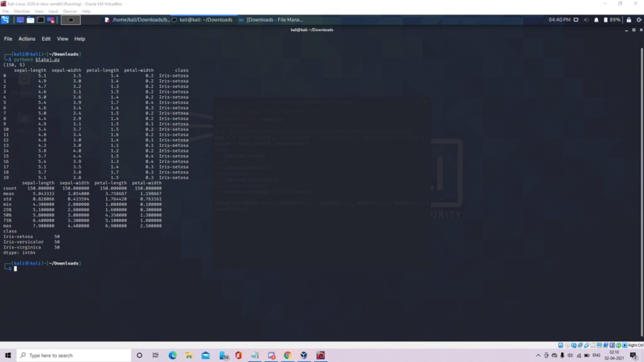Expand hidden system tray icons chevron
The image size is (644, 362).
tap(538, 356)
